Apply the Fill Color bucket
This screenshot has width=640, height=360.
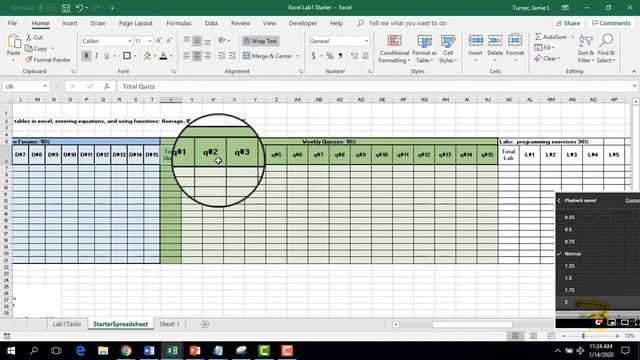click(x=147, y=56)
